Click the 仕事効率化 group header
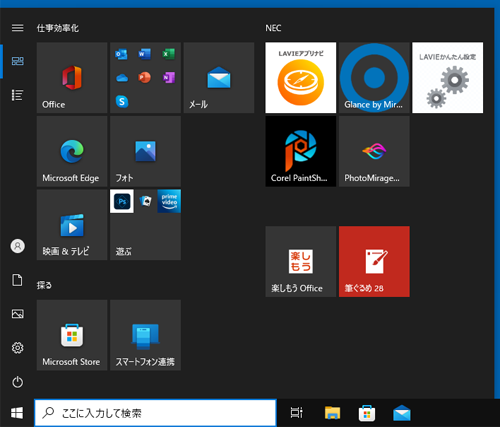The height and width of the screenshot is (427, 500). point(58,28)
